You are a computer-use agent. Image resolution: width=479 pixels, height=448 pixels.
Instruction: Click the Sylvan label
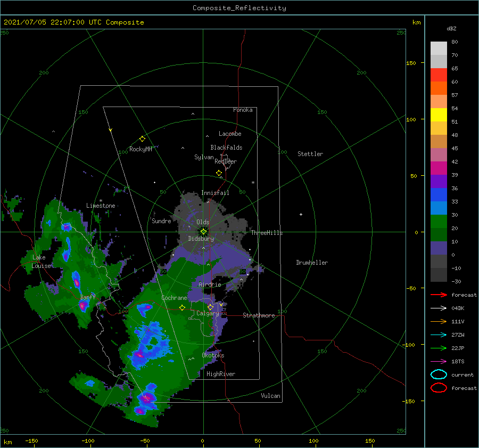(204, 157)
